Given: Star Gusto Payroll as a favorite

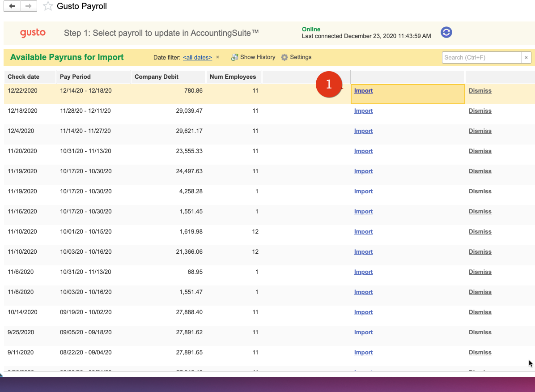Looking at the screenshot, I should (x=48, y=6).
